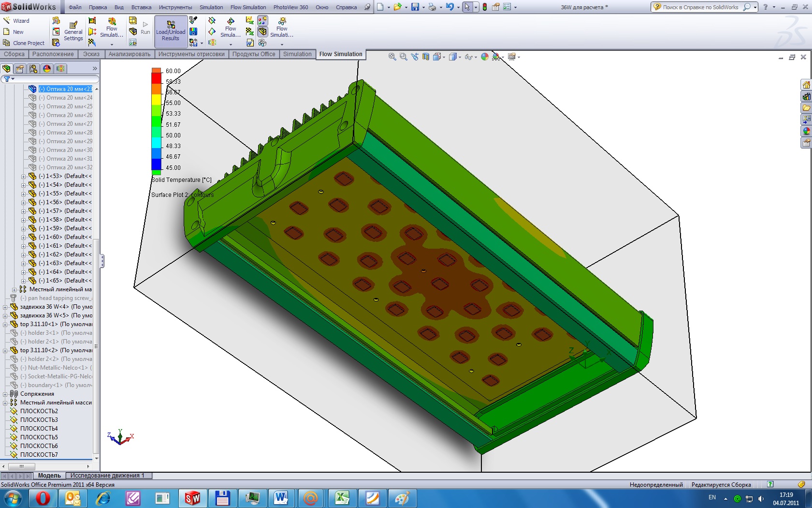The width and height of the screenshot is (812, 508).
Task: Switch to Исследование движения 1 tab
Action: coord(108,476)
